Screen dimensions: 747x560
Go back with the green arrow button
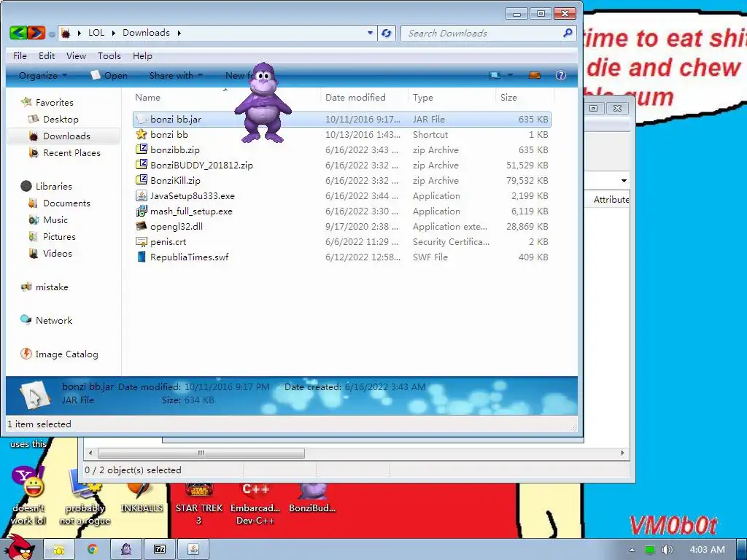pos(18,33)
